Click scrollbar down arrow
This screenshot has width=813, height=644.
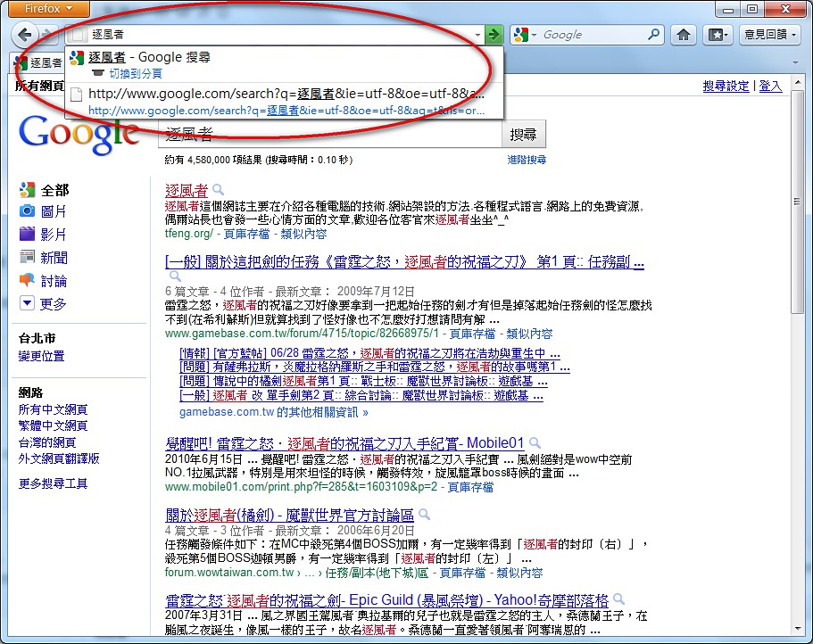[797, 630]
